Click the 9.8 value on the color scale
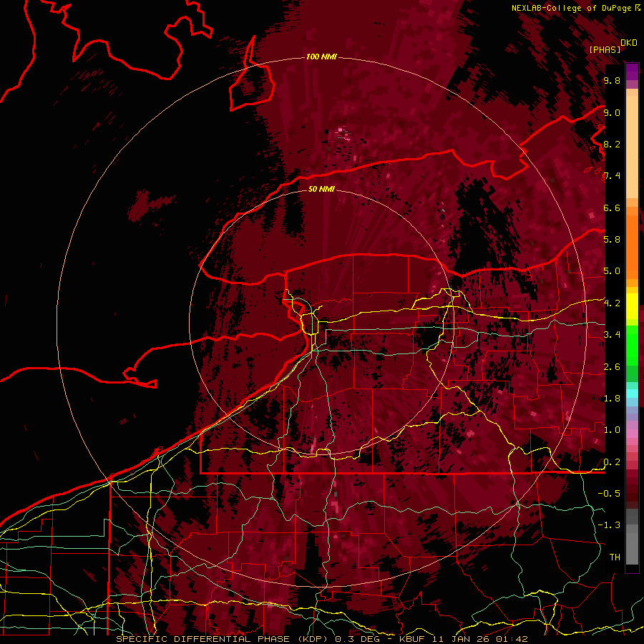This screenshot has width=644, height=644. coord(612,80)
